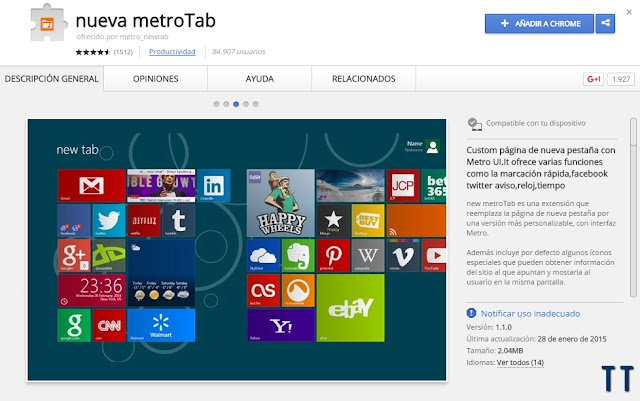Click the Netflix tile
Image resolution: width=640 pixels, height=401 pixels.
[x=144, y=221]
